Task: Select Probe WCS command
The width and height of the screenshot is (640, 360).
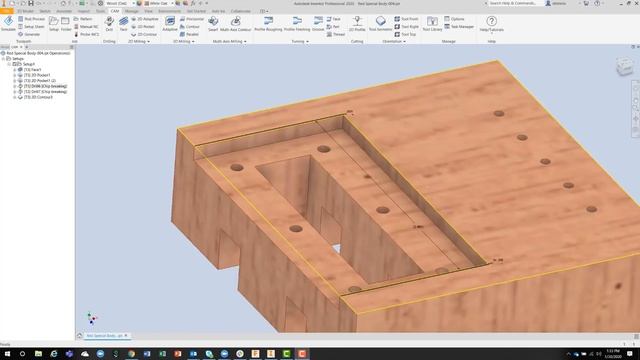Action: click(86, 34)
